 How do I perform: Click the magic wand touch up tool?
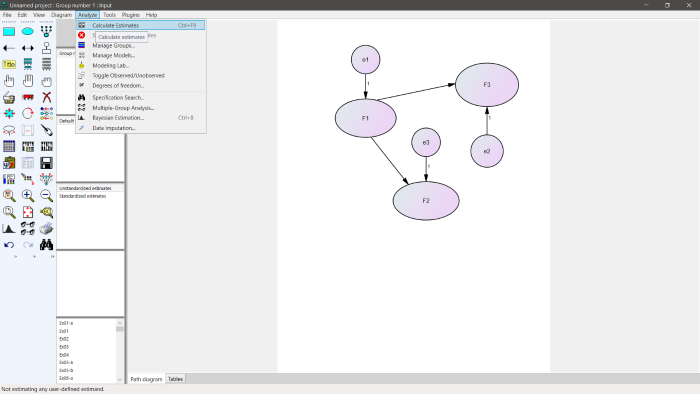click(x=46, y=130)
